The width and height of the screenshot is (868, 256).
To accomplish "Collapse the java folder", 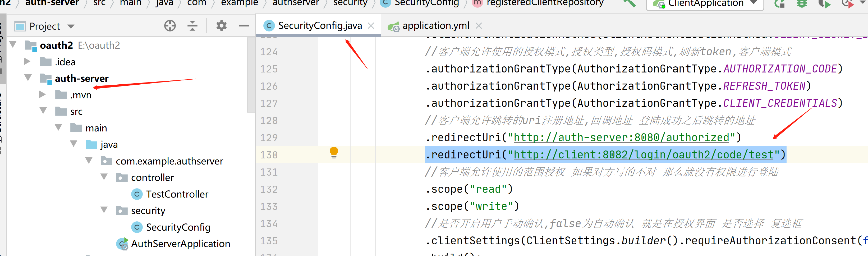I will coord(74,144).
